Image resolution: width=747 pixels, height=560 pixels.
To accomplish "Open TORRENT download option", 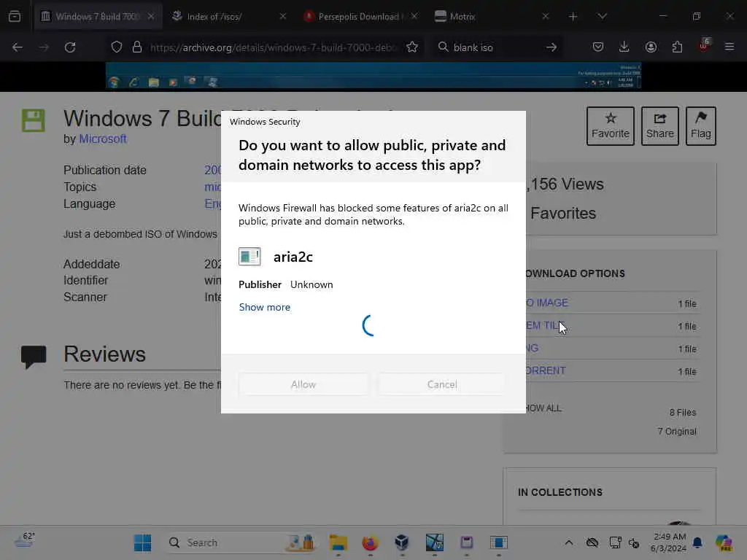I will [x=546, y=370].
